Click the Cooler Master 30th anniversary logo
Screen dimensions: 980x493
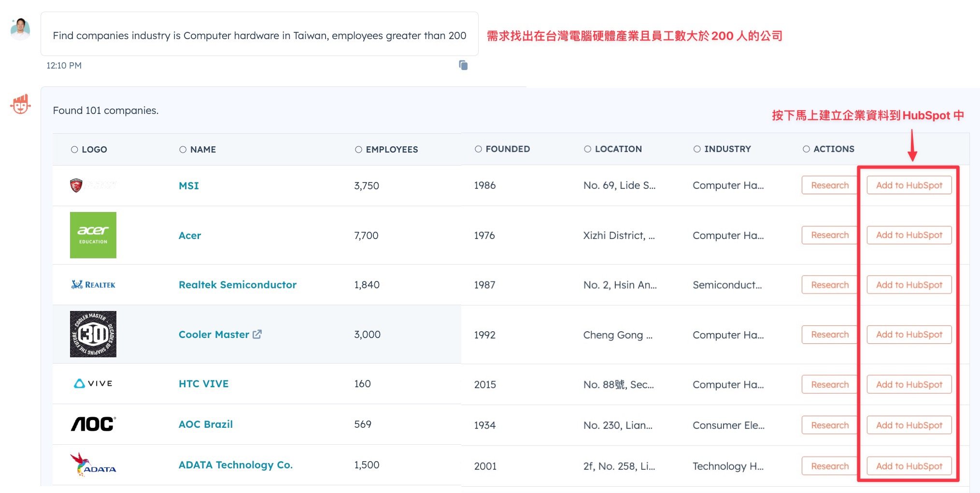click(93, 334)
